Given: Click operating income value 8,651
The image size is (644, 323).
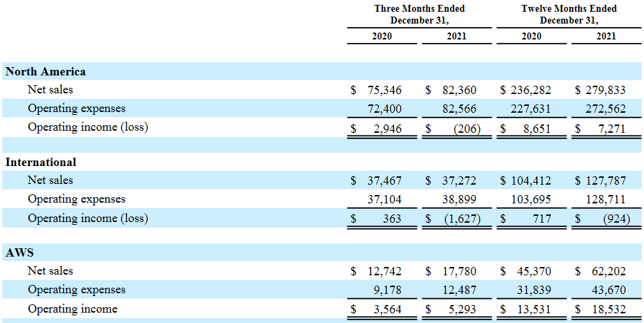Looking at the screenshot, I should [537, 129].
